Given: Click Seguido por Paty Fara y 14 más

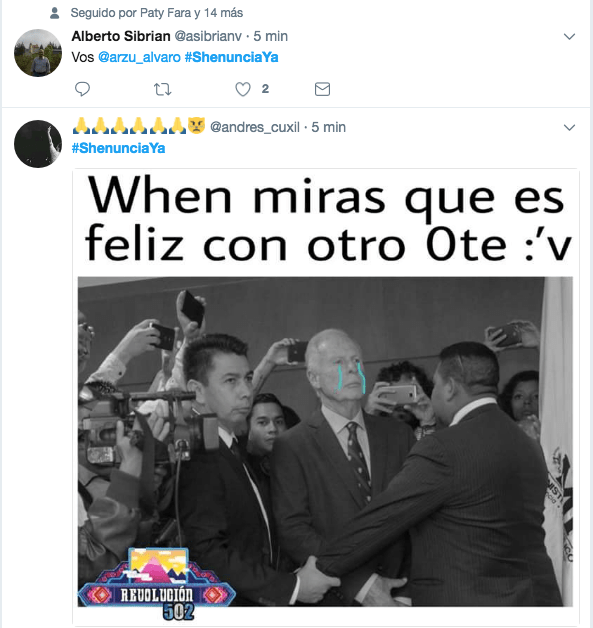Looking at the screenshot, I should 157,13.
